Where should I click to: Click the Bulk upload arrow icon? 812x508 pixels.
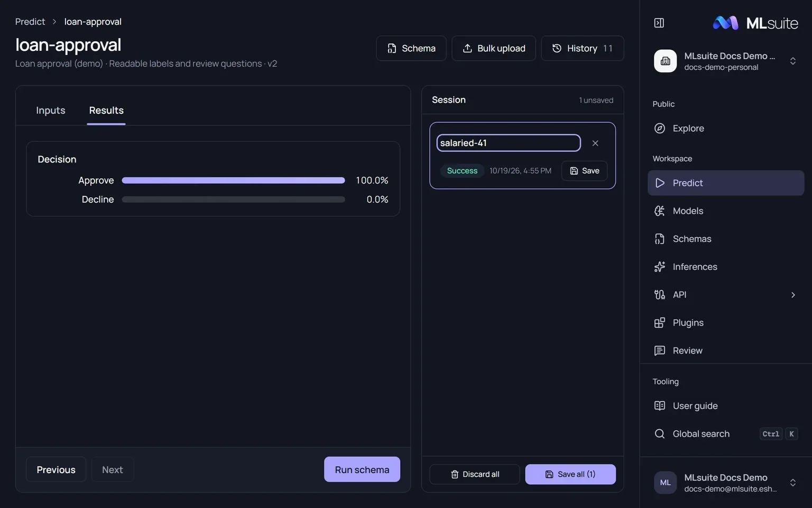click(x=467, y=48)
